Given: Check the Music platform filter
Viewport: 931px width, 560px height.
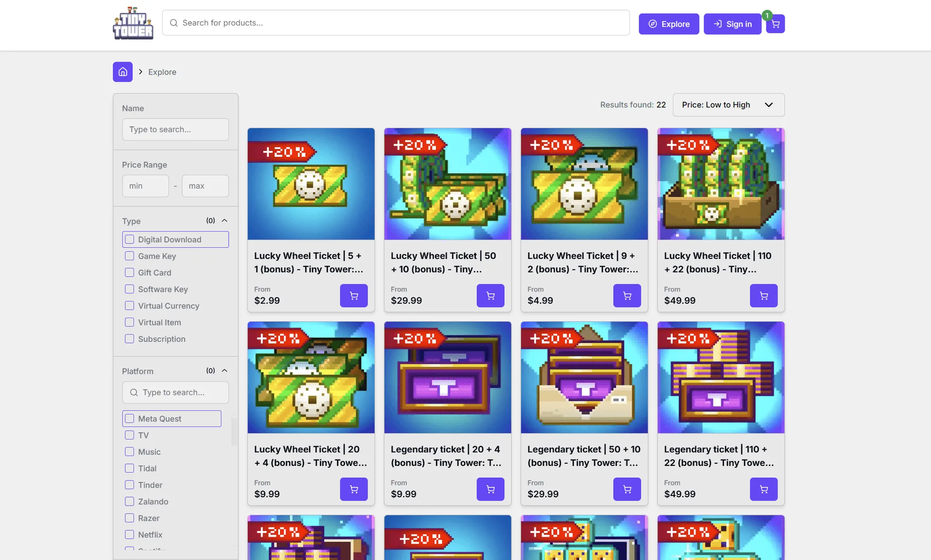Looking at the screenshot, I should pyautogui.click(x=130, y=452).
